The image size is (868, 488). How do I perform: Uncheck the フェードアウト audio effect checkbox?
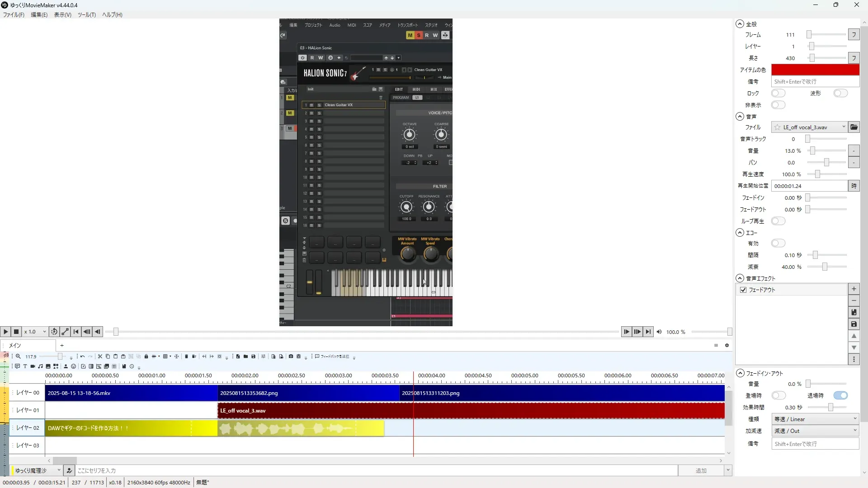[x=743, y=290]
